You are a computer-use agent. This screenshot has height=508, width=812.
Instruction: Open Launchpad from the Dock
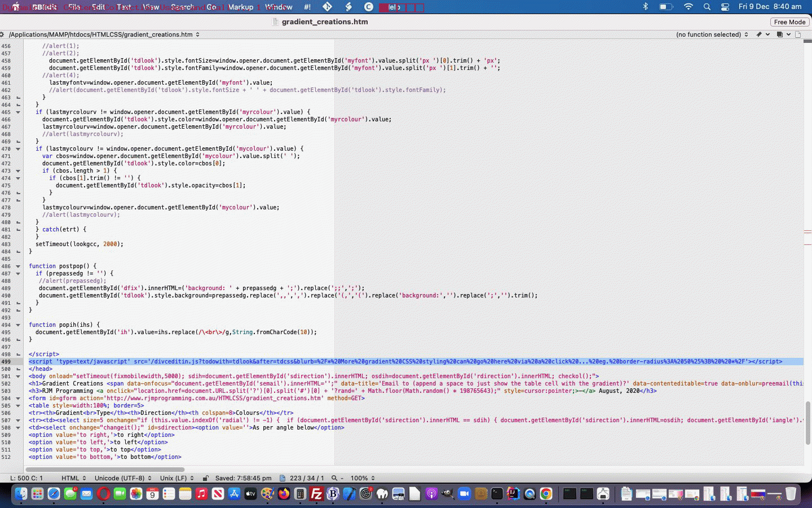click(x=37, y=494)
